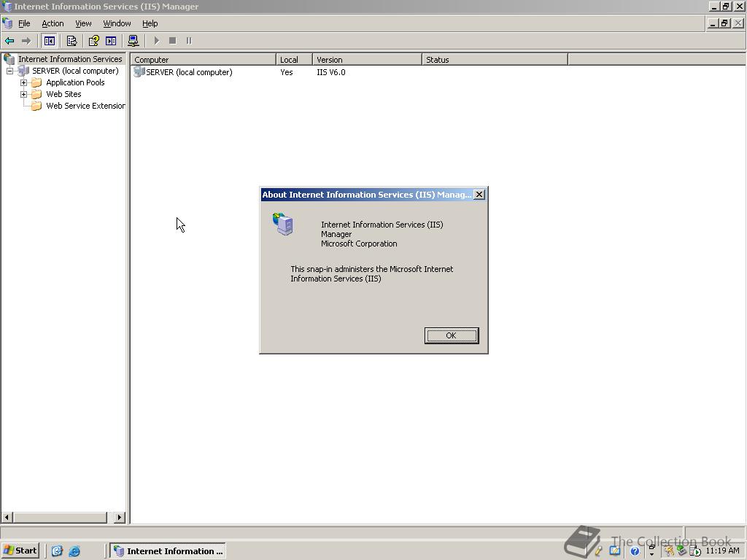Screen dimensions: 747x560
Task: Click the help question mark tray icon
Action: click(x=635, y=551)
